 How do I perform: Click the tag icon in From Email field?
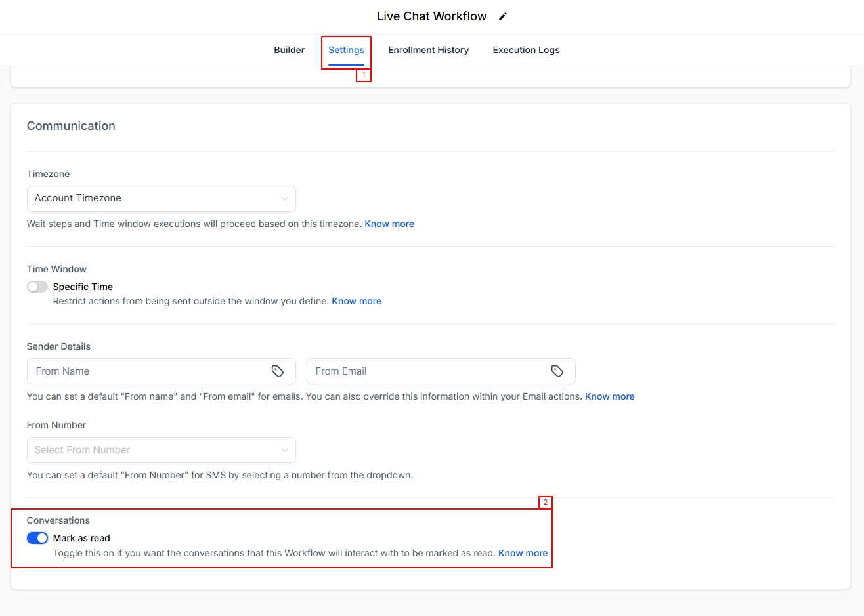click(x=557, y=371)
